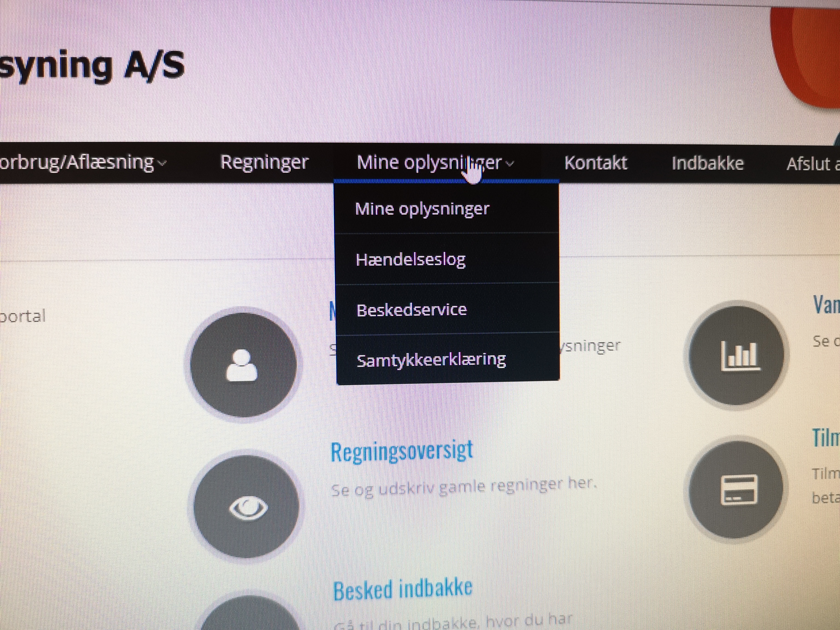Viewport: 840px width, 630px height.
Task: Collapse chevron beside Mine oplysninger nav item
Action: point(510,164)
